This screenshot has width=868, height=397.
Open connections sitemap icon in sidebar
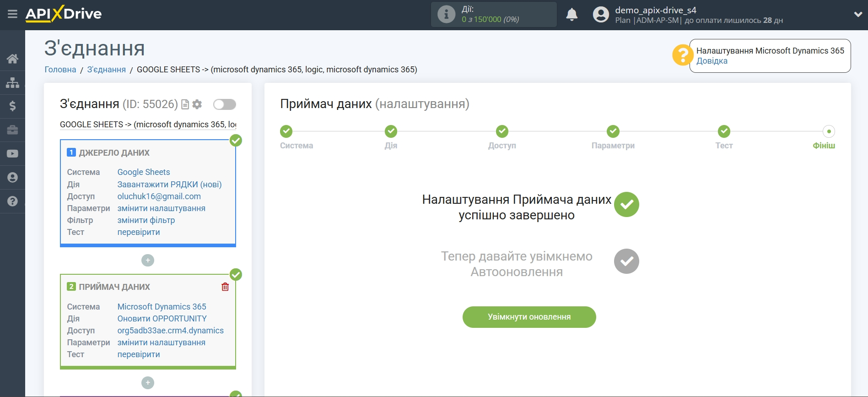pyautogui.click(x=12, y=82)
